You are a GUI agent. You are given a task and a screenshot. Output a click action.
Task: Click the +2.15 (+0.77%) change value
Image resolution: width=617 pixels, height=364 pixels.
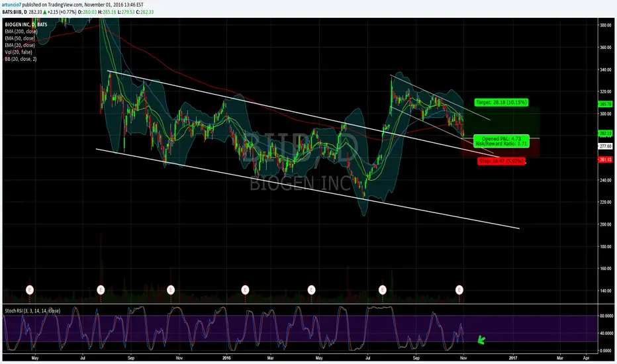(x=62, y=12)
